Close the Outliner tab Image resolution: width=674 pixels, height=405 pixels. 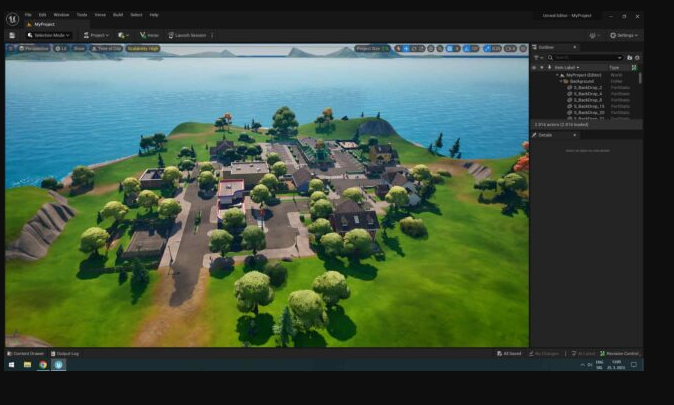point(575,47)
